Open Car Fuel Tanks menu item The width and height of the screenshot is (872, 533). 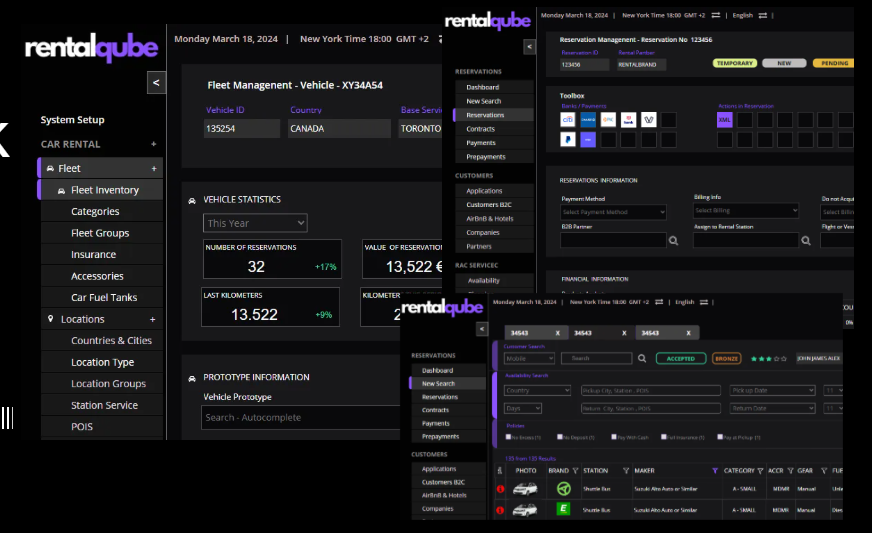[102, 298]
